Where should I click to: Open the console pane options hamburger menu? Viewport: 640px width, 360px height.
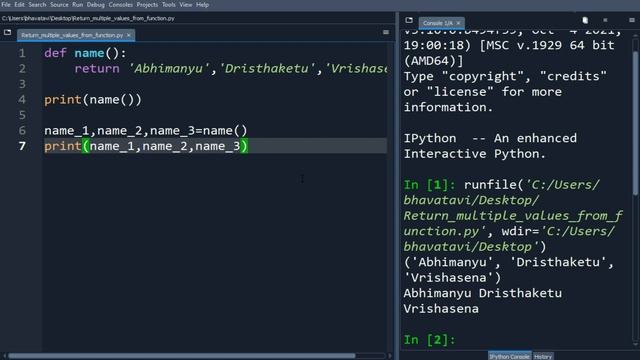(x=632, y=20)
